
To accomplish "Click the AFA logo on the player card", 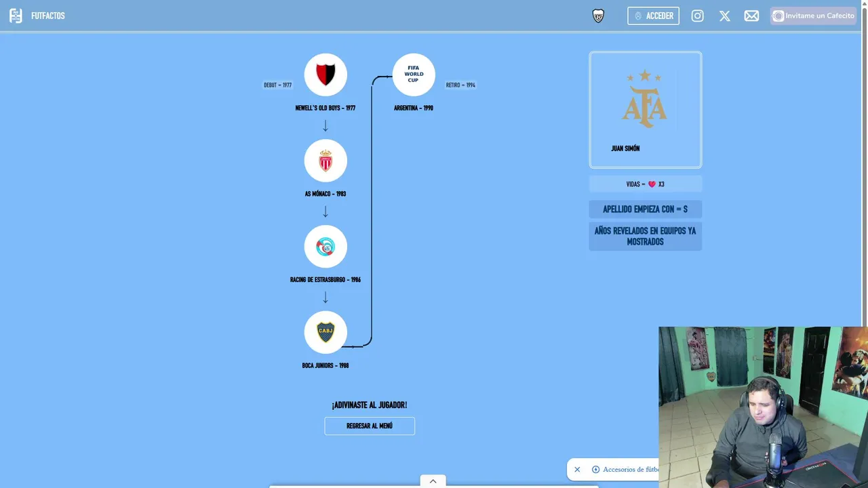I will tap(645, 99).
